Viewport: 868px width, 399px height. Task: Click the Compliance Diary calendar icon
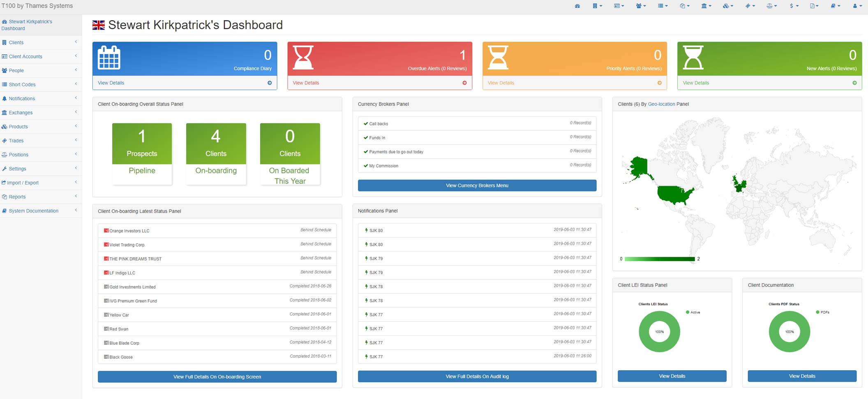[109, 58]
